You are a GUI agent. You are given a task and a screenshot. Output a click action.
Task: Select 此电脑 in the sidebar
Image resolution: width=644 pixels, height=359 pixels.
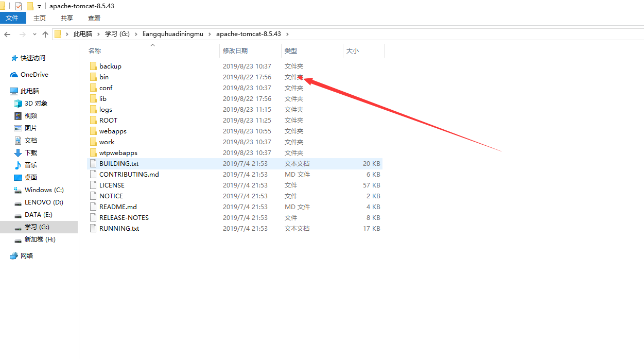25,91
